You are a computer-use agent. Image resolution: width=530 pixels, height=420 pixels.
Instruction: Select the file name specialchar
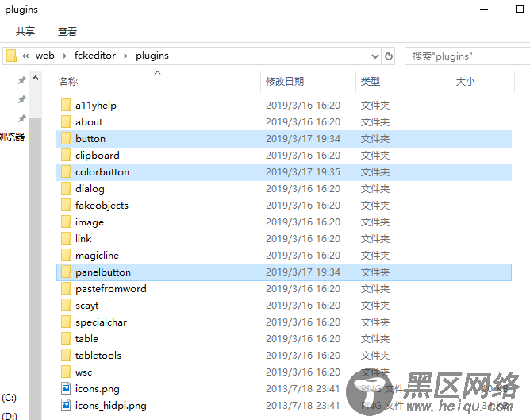[x=101, y=322]
